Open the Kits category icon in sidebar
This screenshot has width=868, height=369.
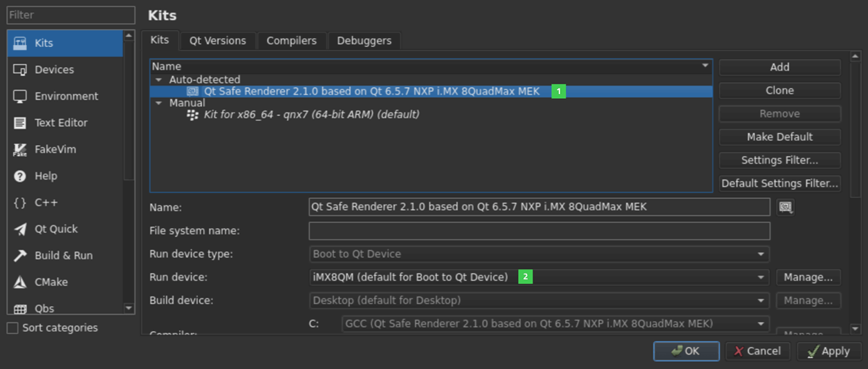pyautogui.click(x=20, y=44)
